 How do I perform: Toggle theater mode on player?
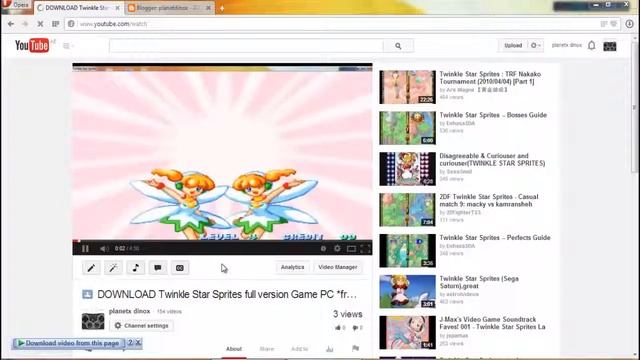pyautogui.click(x=351, y=248)
